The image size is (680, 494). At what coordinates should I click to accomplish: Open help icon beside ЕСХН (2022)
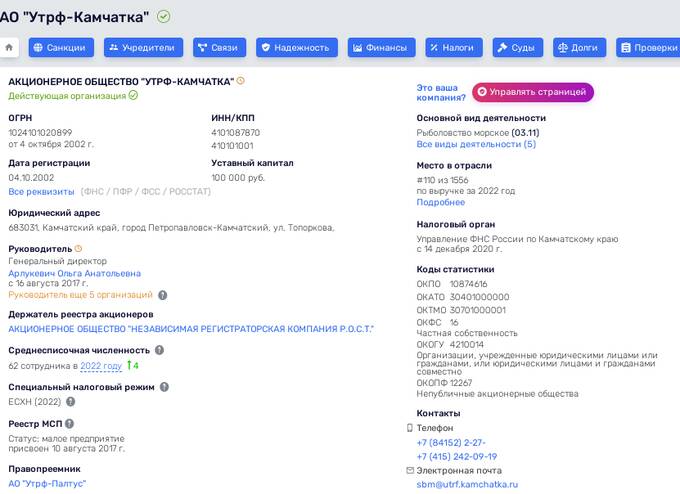click(x=71, y=402)
